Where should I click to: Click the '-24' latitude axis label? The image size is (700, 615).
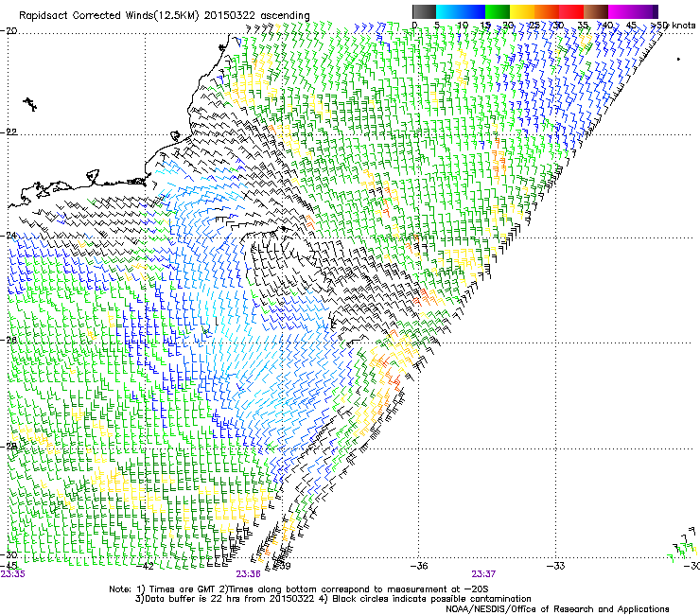pyautogui.click(x=9, y=236)
